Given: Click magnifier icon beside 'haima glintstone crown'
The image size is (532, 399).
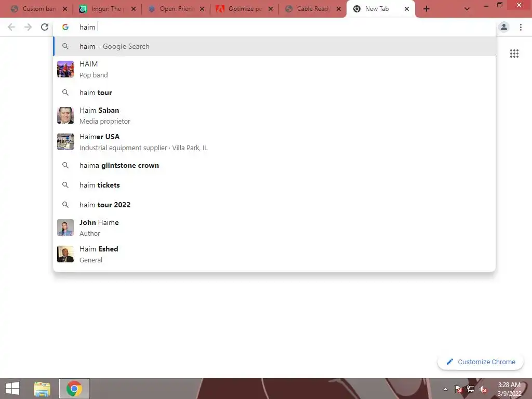Looking at the screenshot, I should [x=65, y=165].
